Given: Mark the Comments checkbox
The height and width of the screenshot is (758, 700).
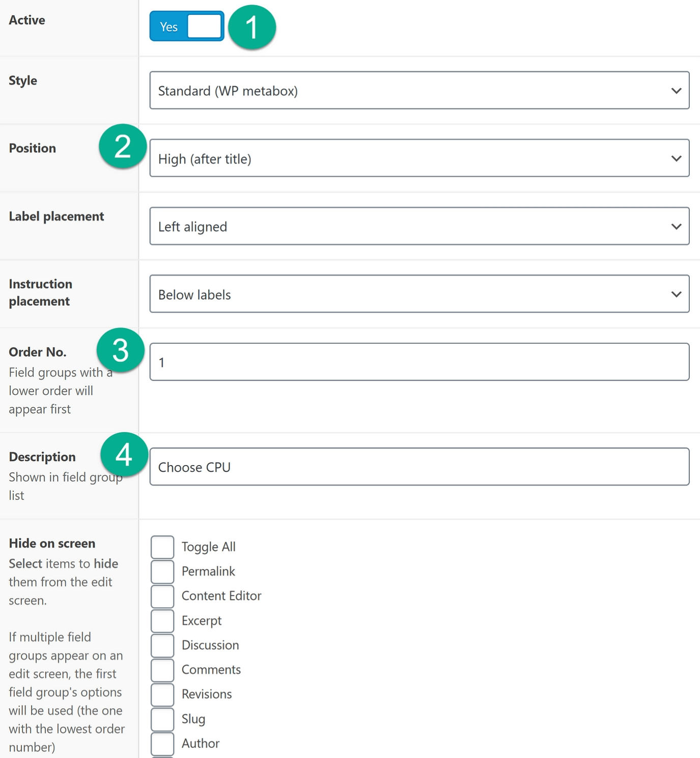Looking at the screenshot, I should tap(162, 670).
